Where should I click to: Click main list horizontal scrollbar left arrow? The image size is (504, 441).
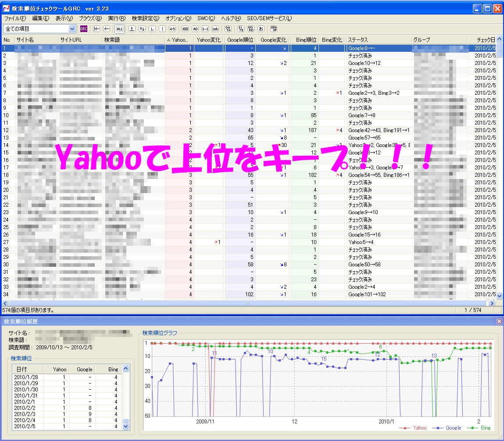(x=5, y=303)
